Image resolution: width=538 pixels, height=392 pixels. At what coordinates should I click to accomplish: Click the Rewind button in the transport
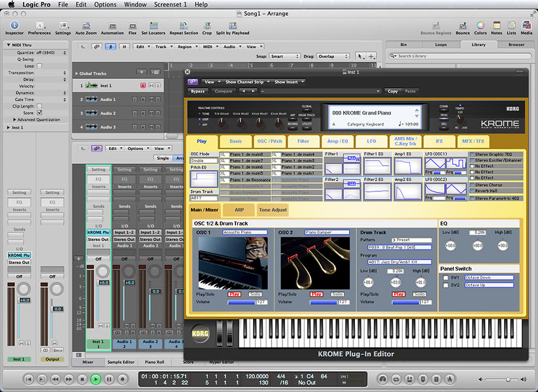[56, 379]
